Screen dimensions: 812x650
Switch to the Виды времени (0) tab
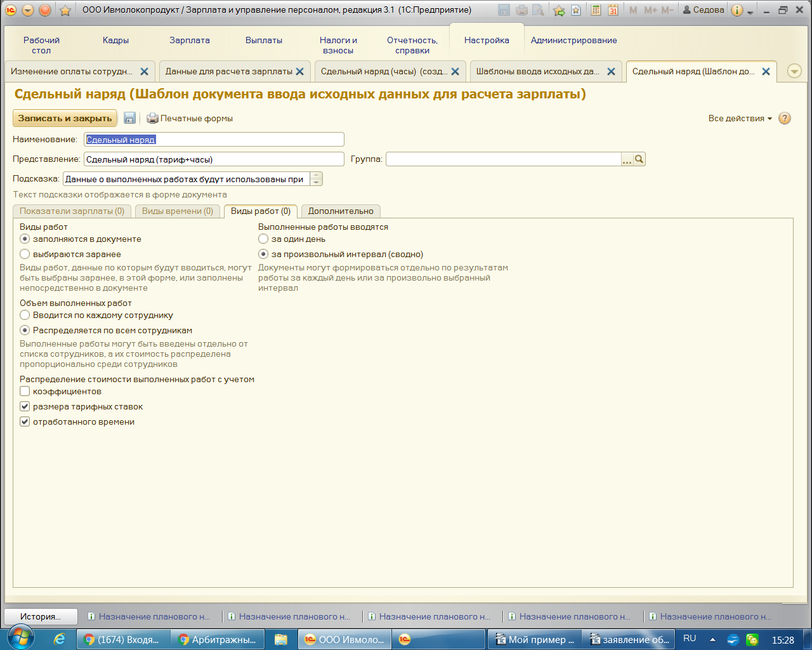[x=178, y=211]
